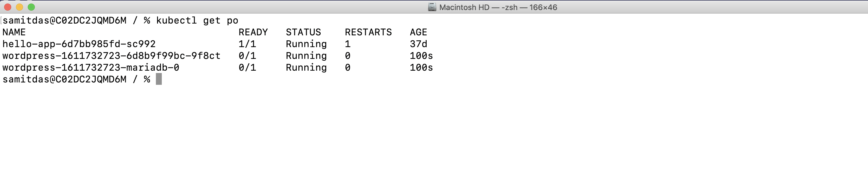Click the restart count 1 for hello-app
The height and width of the screenshot is (169, 868).
348,44
